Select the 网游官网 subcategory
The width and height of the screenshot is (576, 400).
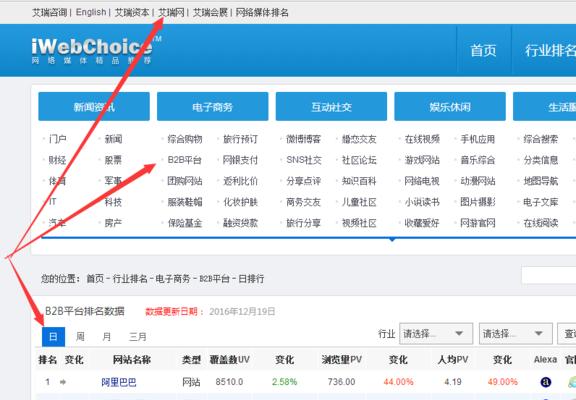478,223
